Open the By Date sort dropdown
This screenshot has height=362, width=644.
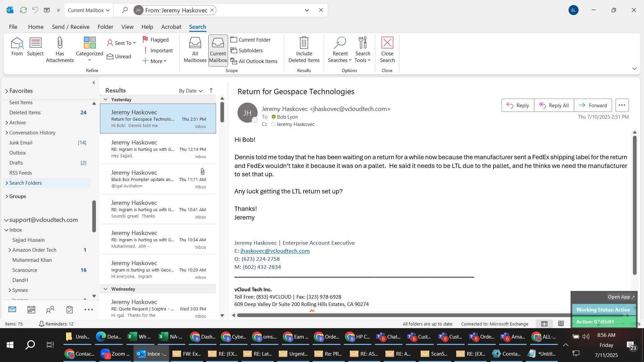click(191, 90)
